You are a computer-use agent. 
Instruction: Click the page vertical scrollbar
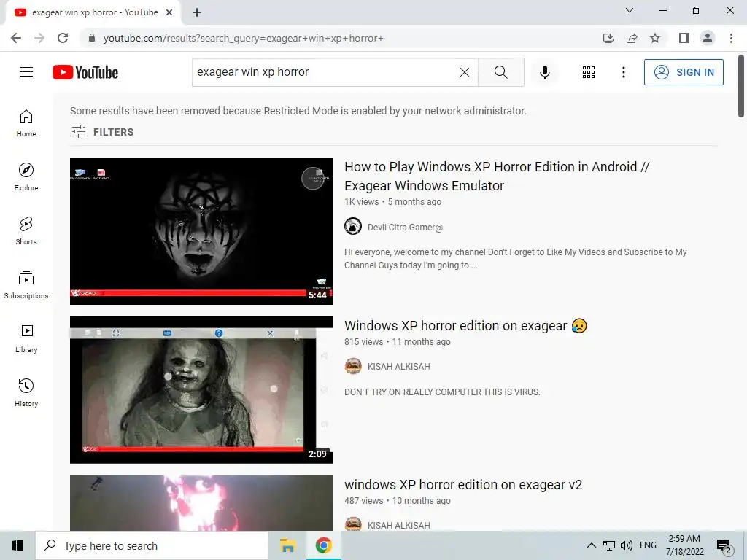click(x=741, y=86)
